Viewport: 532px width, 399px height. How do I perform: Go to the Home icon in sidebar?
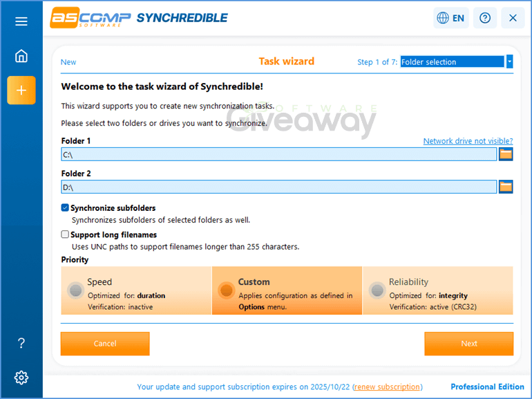pyautogui.click(x=21, y=56)
